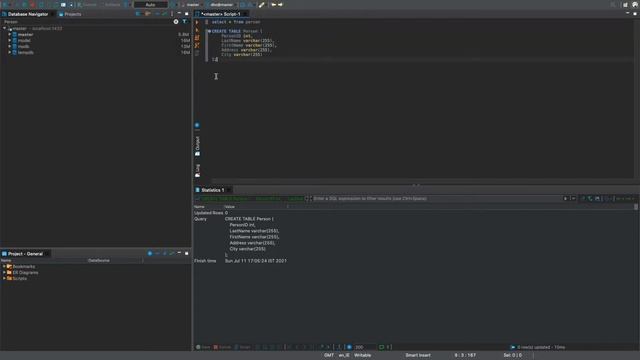The width and height of the screenshot is (640, 360).
Task: Select the ER Diagrams folder
Action: [x=25, y=272]
